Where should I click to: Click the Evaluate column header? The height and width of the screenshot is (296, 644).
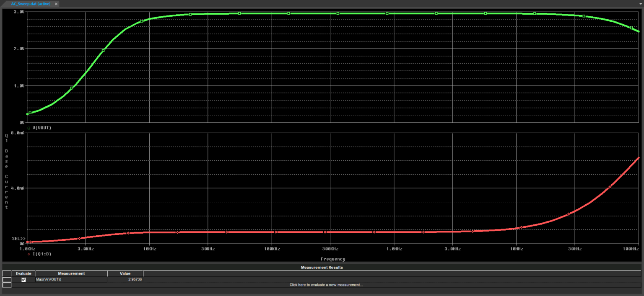[23, 274]
